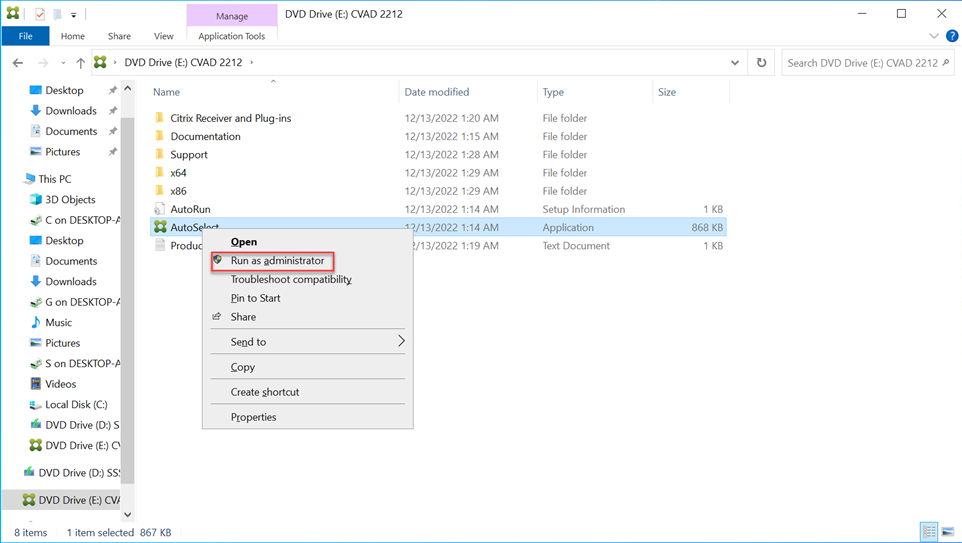Viewport: 962px width, 543px height.
Task: Click the Up one level arrow
Action: click(x=80, y=63)
